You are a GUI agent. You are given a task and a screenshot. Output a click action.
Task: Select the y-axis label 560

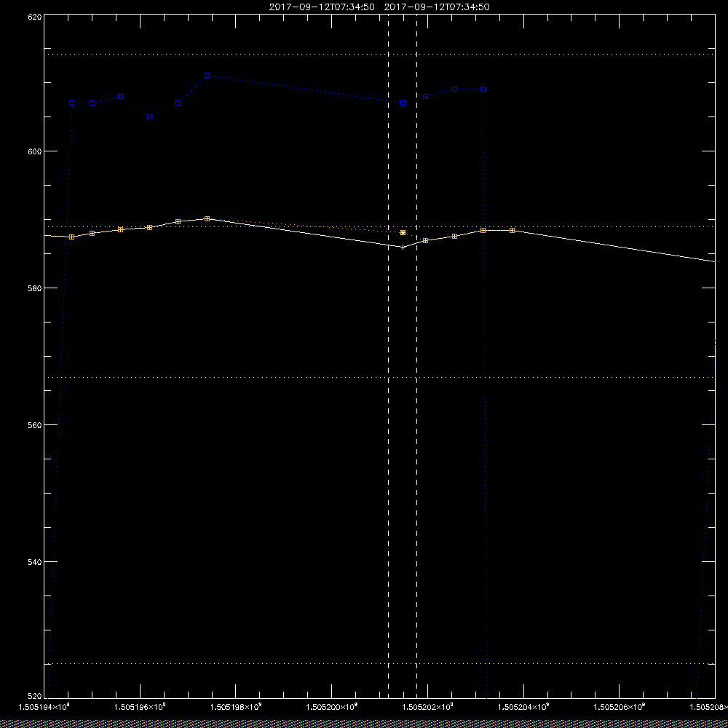click(x=35, y=425)
